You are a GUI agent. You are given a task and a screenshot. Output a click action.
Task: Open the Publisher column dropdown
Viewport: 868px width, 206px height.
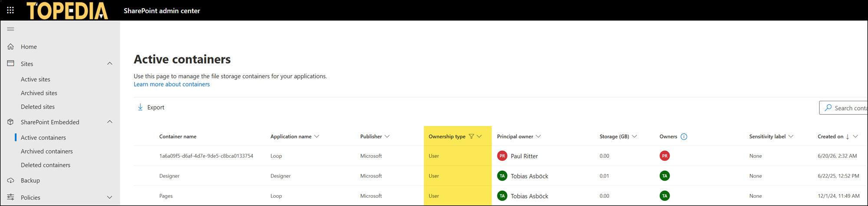coord(387,136)
